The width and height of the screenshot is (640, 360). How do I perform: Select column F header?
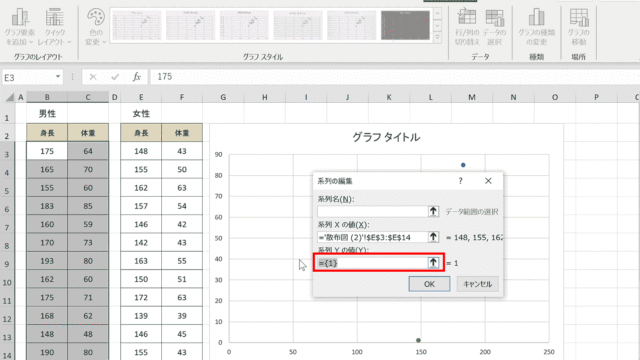coord(182,97)
